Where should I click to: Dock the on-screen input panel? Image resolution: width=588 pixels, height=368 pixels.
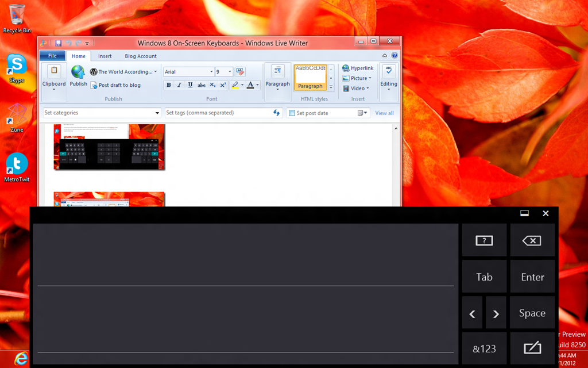[524, 213]
